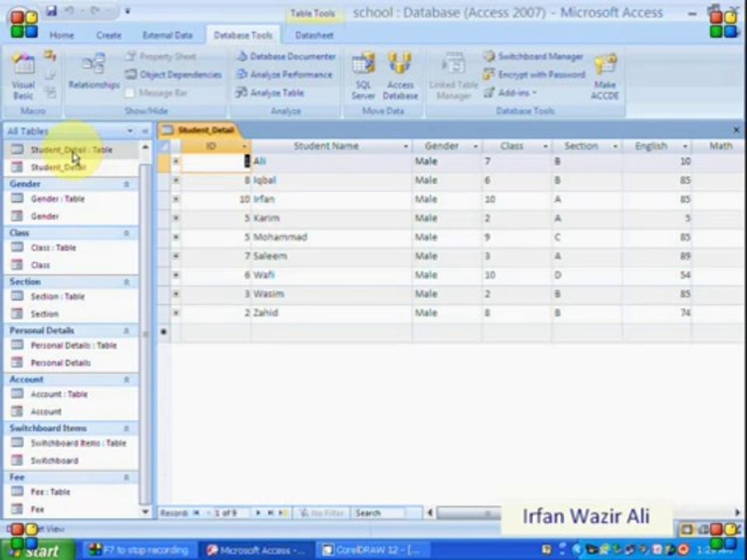The height and width of the screenshot is (560, 747).
Task: Collapse the Fee group
Action: [x=127, y=477]
